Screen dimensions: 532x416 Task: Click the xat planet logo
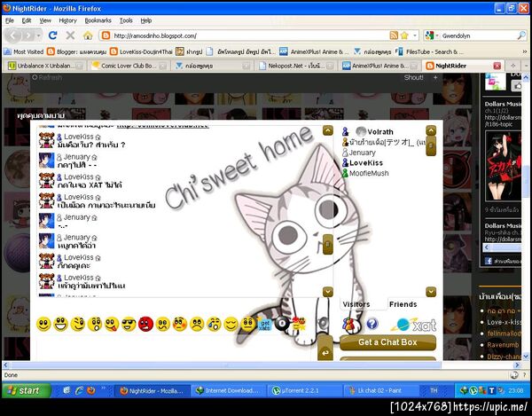(413, 325)
